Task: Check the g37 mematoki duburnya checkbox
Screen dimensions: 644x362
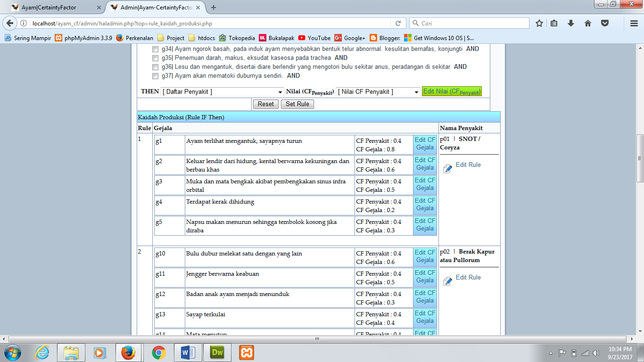Action: [x=156, y=76]
